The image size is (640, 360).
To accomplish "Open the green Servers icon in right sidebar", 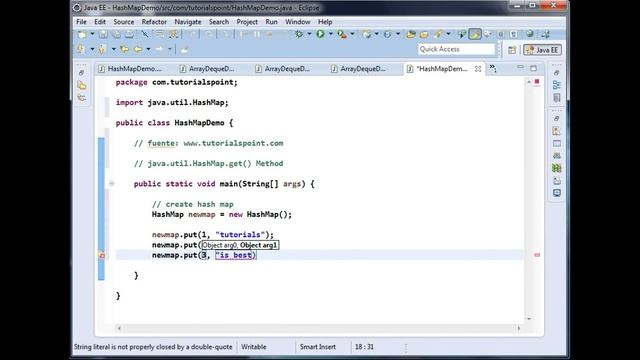I will pyautogui.click(x=556, y=168).
